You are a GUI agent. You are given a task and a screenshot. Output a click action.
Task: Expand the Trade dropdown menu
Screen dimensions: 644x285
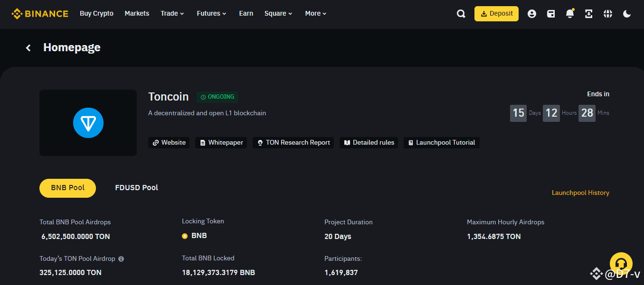point(172,13)
